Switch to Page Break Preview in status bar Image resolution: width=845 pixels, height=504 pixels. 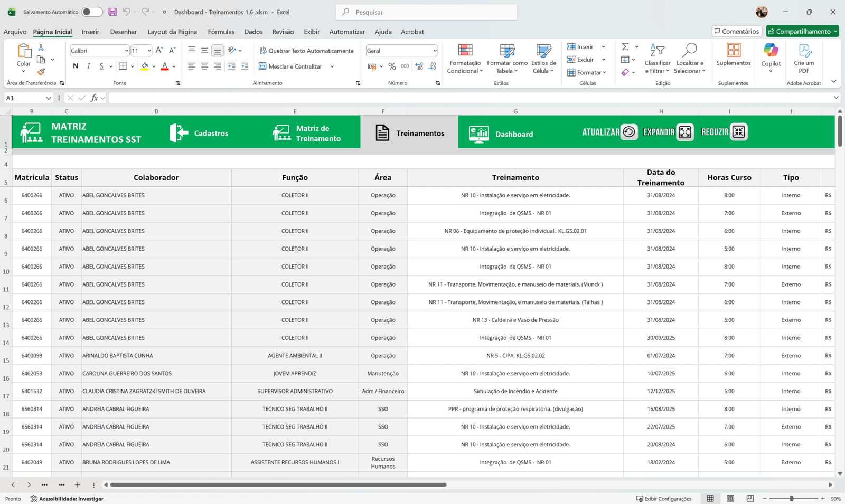click(x=750, y=498)
